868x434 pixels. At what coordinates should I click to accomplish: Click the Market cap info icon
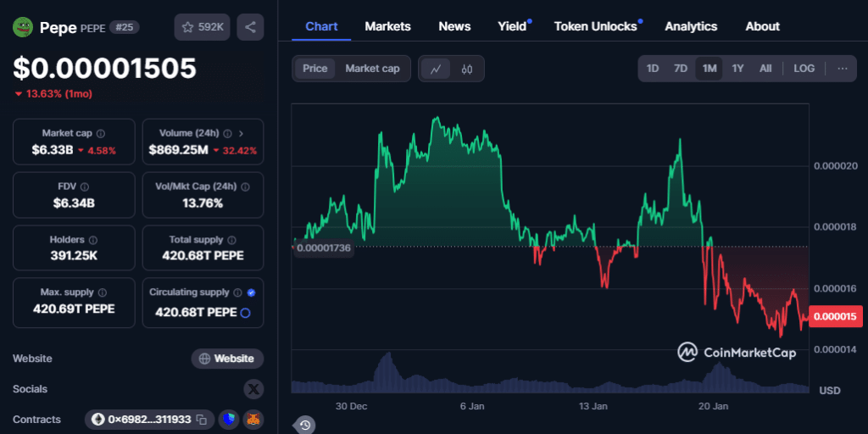click(101, 133)
